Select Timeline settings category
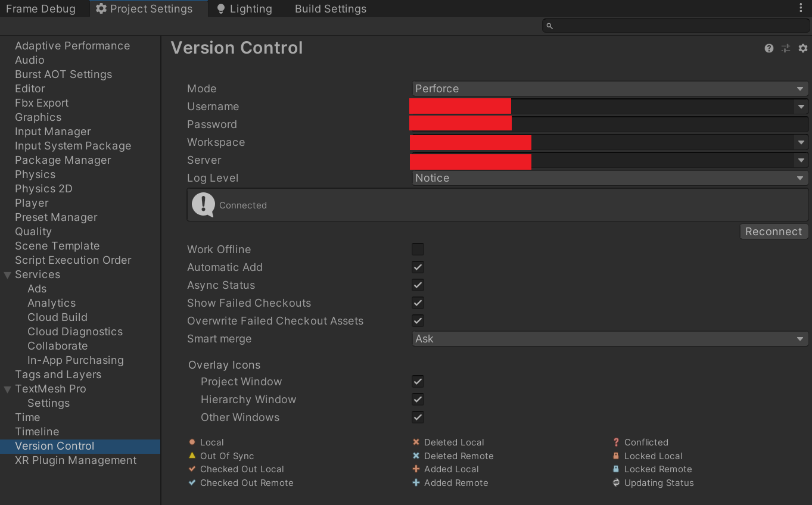Image resolution: width=812 pixels, height=505 pixels. pos(37,432)
